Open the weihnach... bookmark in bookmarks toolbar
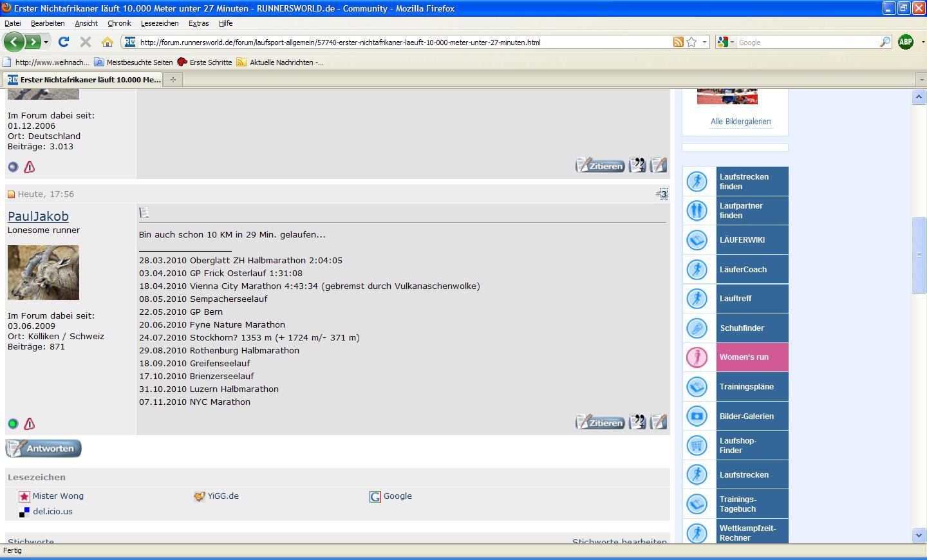Screen dimensions: 927x560 pyautogui.click(x=46, y=62)
